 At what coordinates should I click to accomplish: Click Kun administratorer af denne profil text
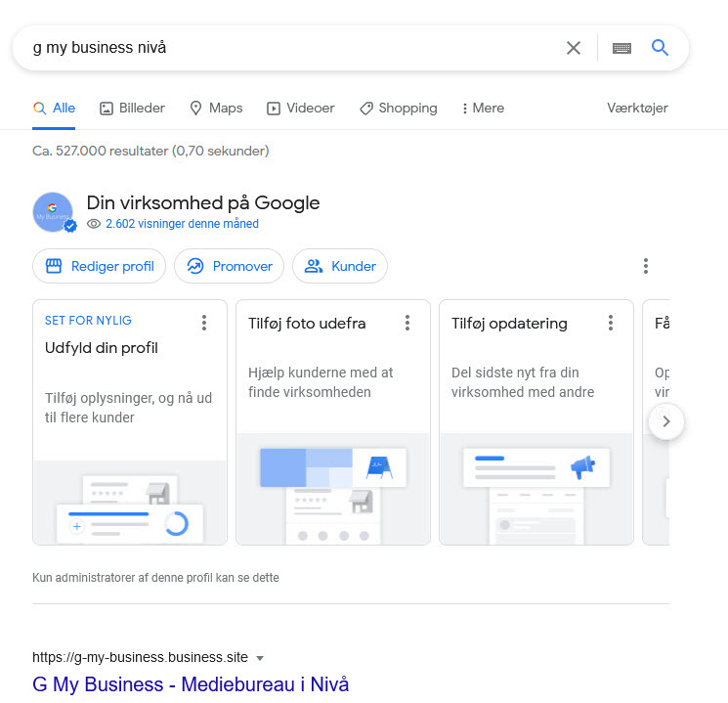click(155, 578)
